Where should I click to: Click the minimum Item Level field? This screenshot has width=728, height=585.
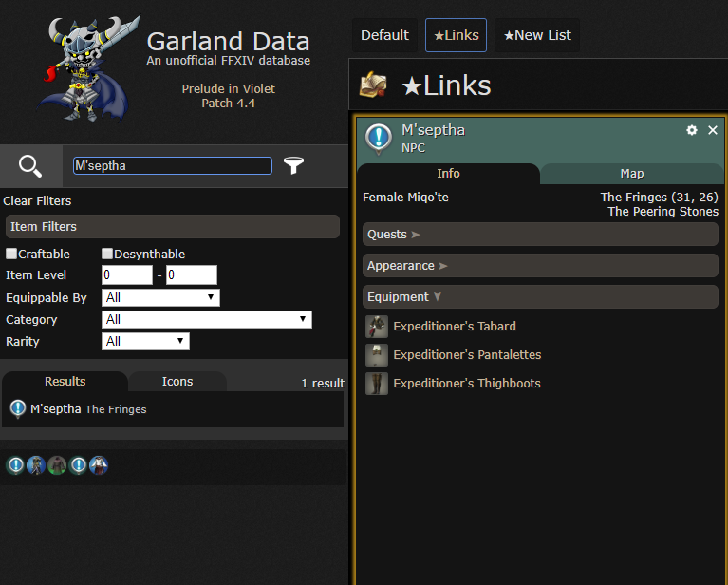127,274
